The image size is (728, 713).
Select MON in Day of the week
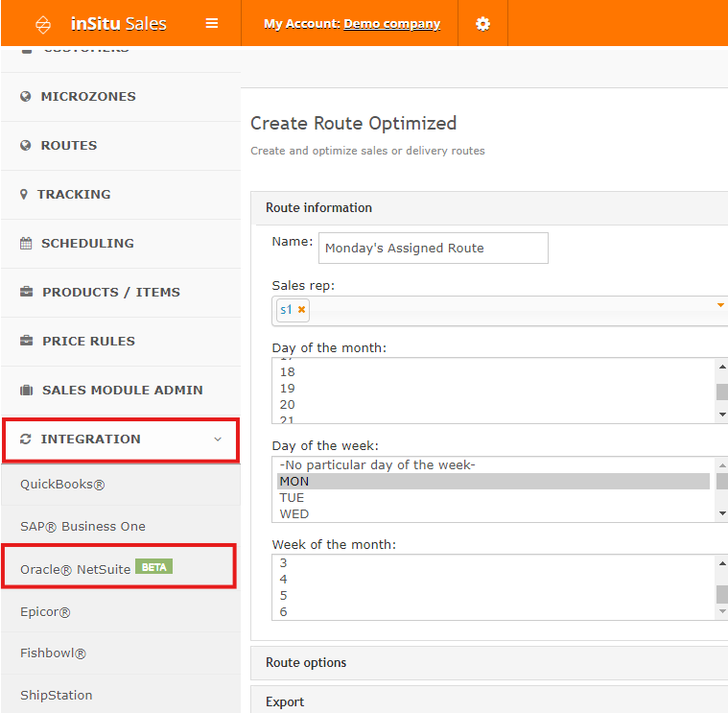point(494,481)
